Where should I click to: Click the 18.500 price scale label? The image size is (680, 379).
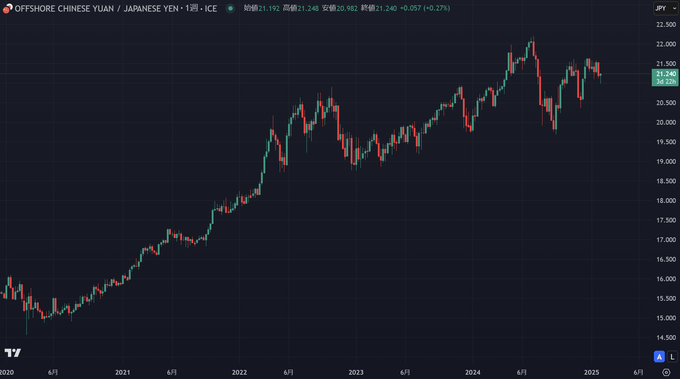pos(666,181)
